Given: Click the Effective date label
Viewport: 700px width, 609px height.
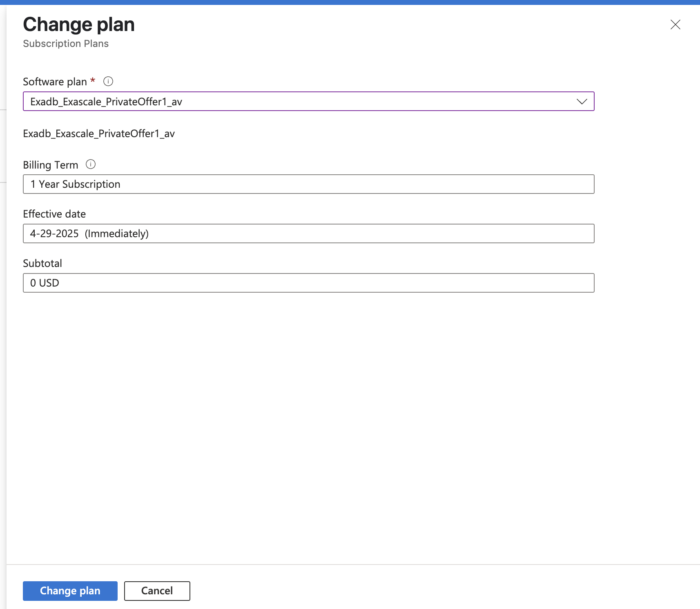Looking at the screenshot, I should [54, 214].
